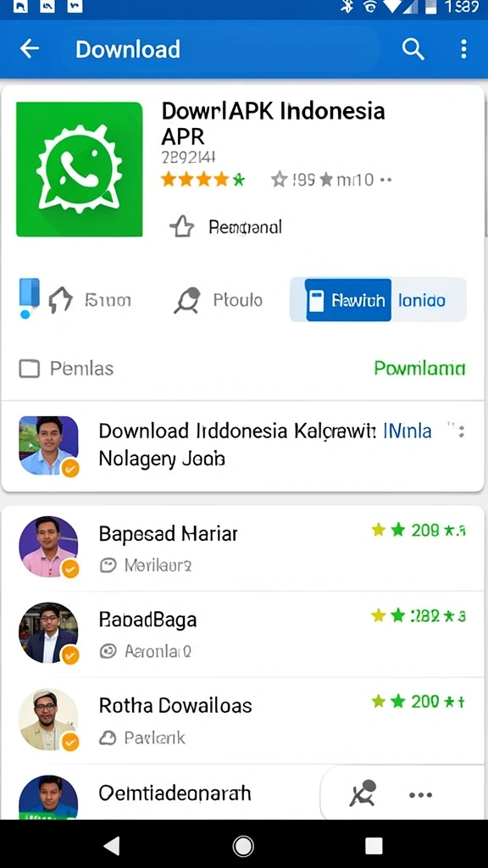
Task: Tap the share arrow icon beside Sıuon
Action: (60, 300)
